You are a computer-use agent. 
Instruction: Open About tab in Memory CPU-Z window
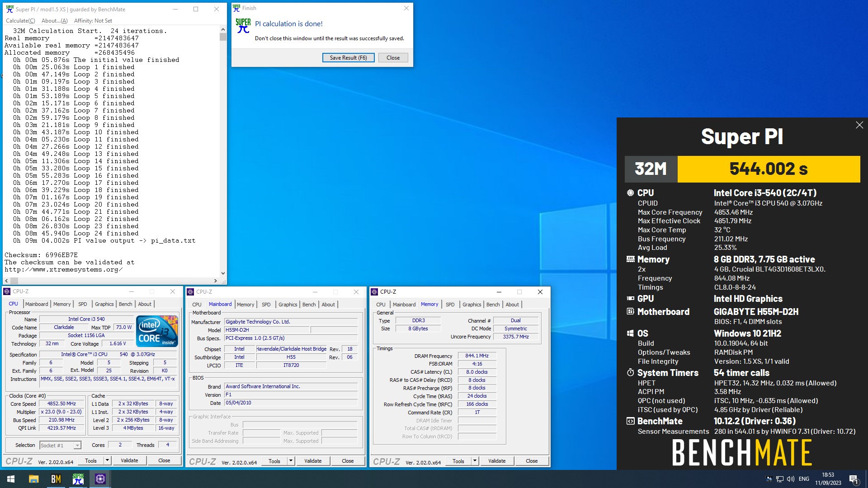512,305
